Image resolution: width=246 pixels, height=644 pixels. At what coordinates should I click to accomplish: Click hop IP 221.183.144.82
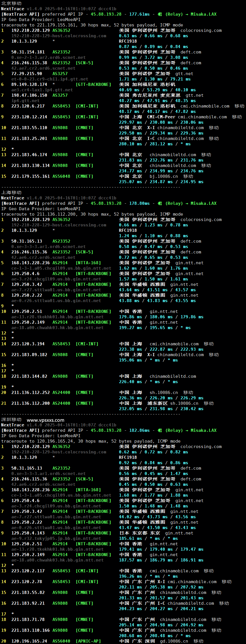coord(29,376)
